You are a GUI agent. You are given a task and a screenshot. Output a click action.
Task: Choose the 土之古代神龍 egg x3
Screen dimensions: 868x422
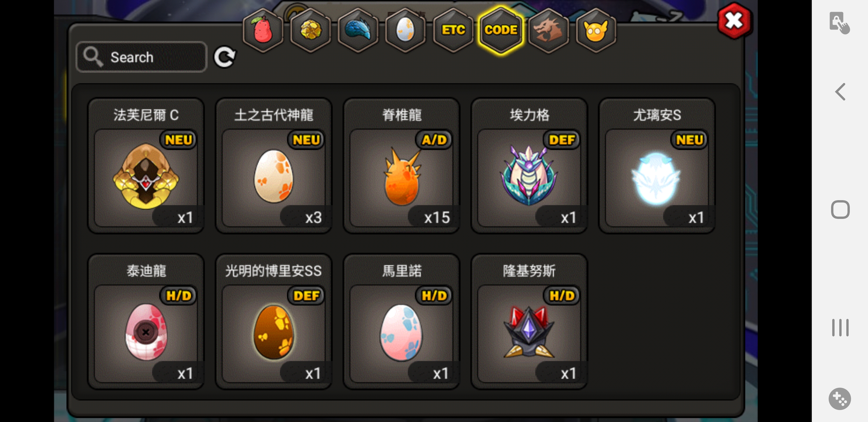click(274, 166)
